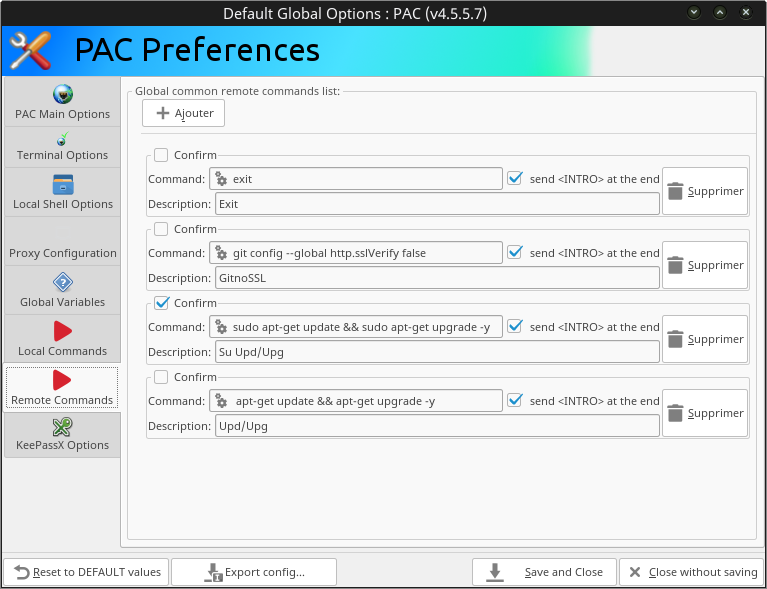Click the GitnoSSL description field
The image size is (767, 589).
437,278
